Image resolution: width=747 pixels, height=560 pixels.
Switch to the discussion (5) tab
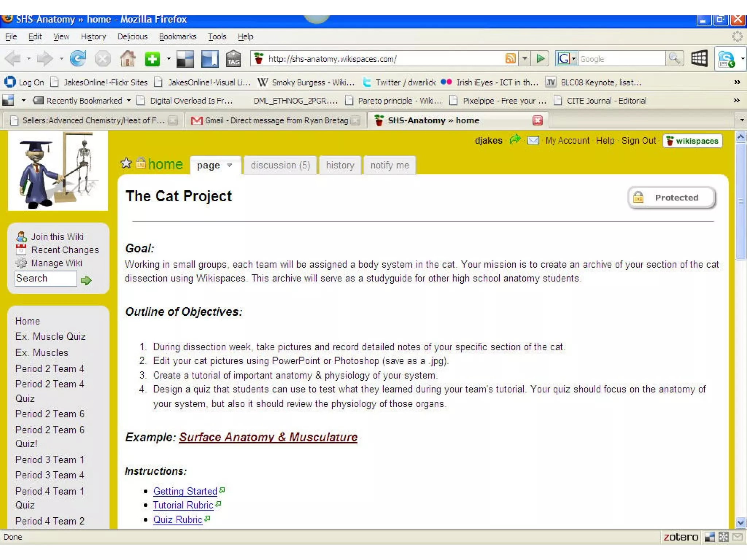[280, 166]
